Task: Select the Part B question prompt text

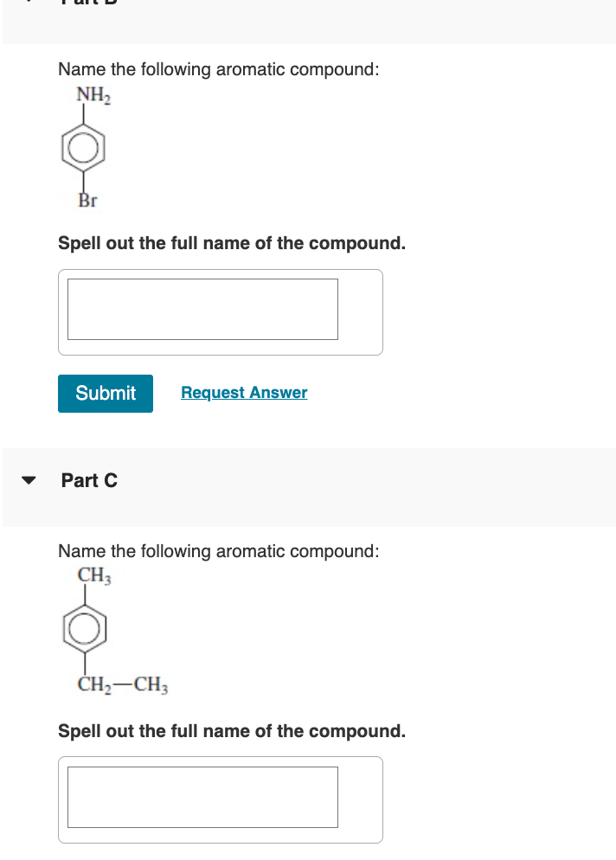Action: [218, 69]
